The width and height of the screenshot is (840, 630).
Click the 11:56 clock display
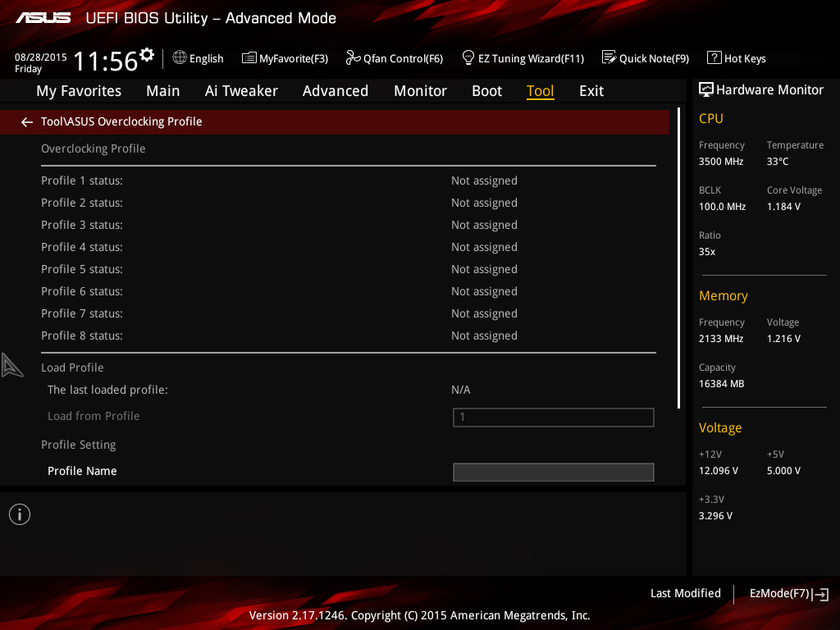pyautogui.click(x=106, y=61)
